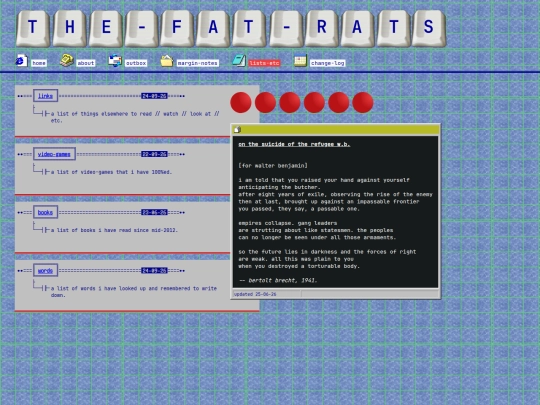The width and height of the screenshot is (540, 405).
Task: Click the date badge on words row
Action: 154,270
